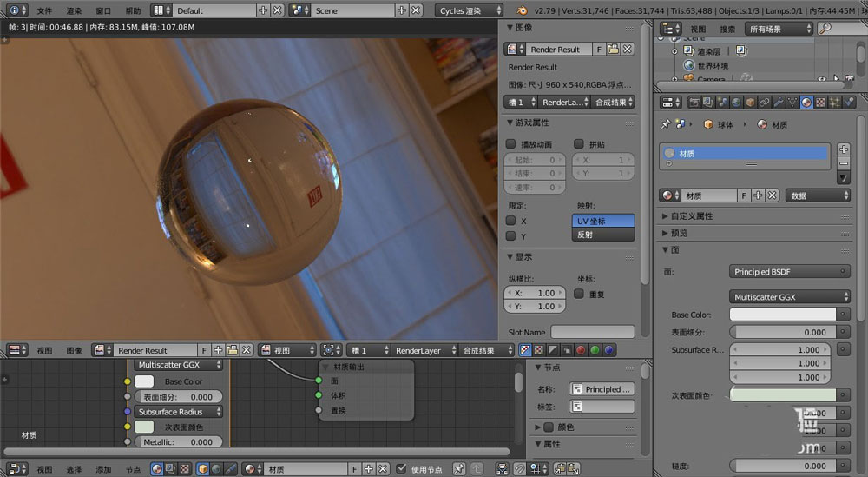Copy selected nodes to clipboard icon
Screen dimensions: 868x477
(560, 469)
